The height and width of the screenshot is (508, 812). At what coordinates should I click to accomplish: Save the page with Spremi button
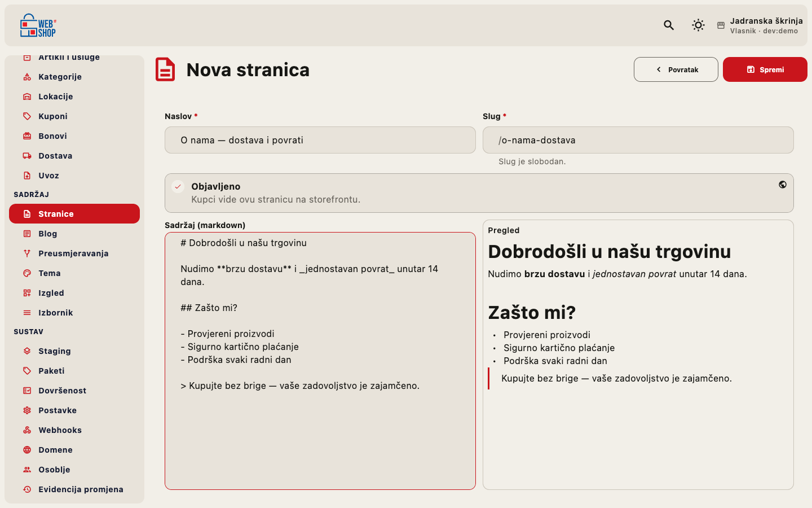tap(765, 69)
